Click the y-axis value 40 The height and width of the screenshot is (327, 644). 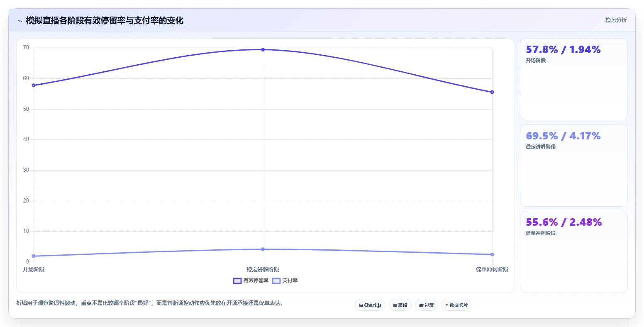(x=26, y=139)
